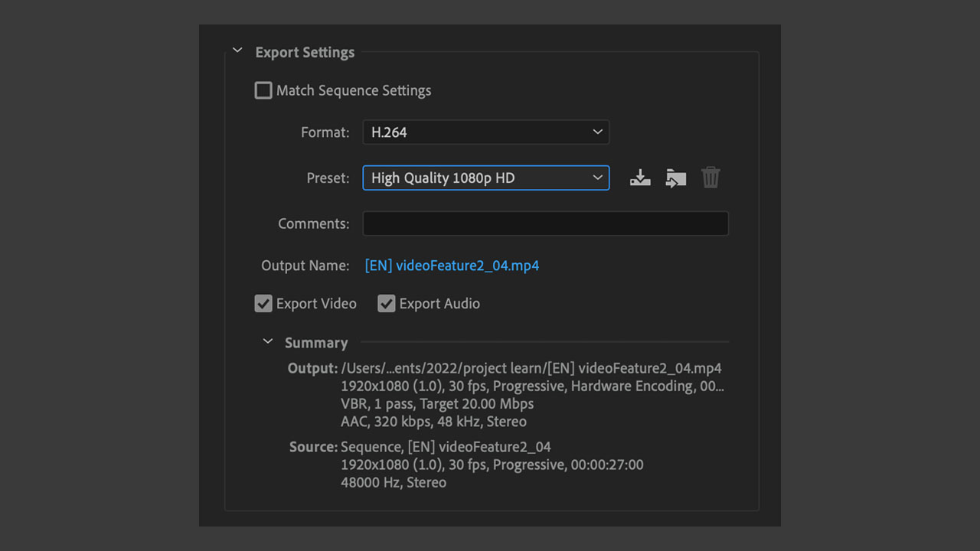Click the 'Preset:' label
980x551 pixels.
(328, 178)
